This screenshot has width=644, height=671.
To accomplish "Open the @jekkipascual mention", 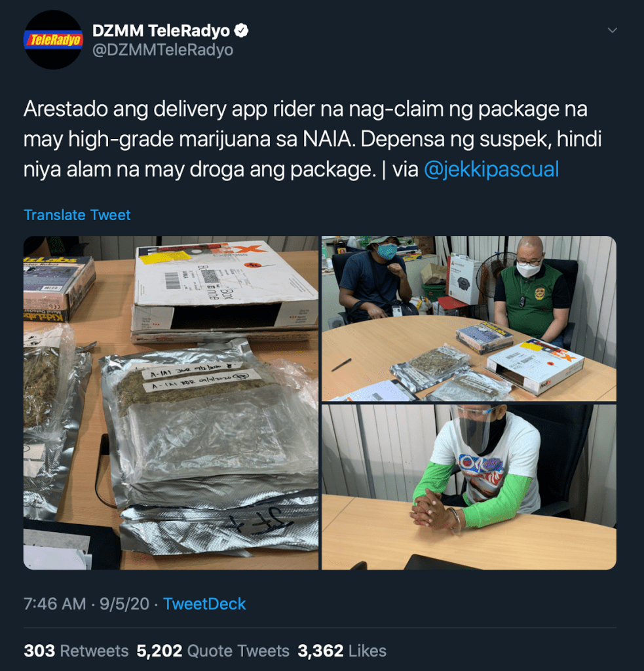I will click(491, 169).
